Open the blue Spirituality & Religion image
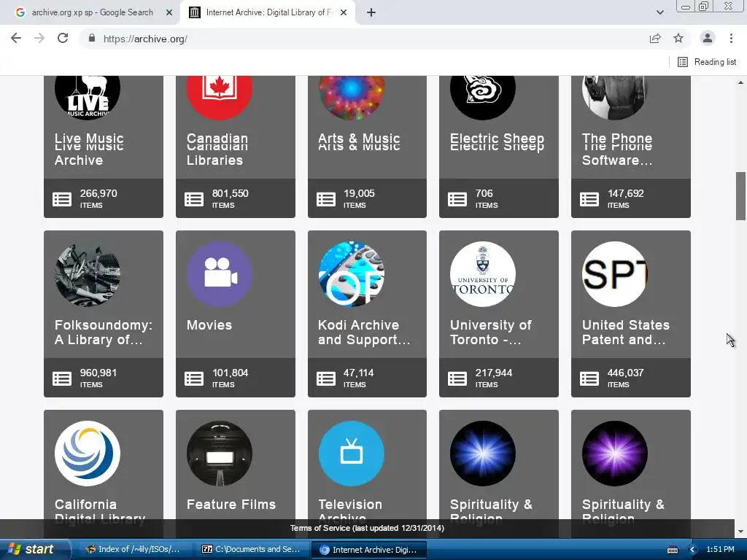Image resolution: width=747 pixels, height=560 pixels. pos(483,454)
